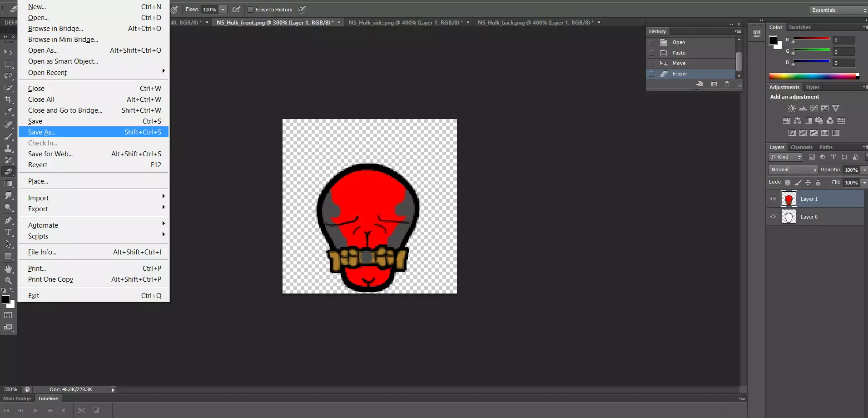Lock all layer attributes
This screenshot has height=418, width=868.
[x=818, y=183]
